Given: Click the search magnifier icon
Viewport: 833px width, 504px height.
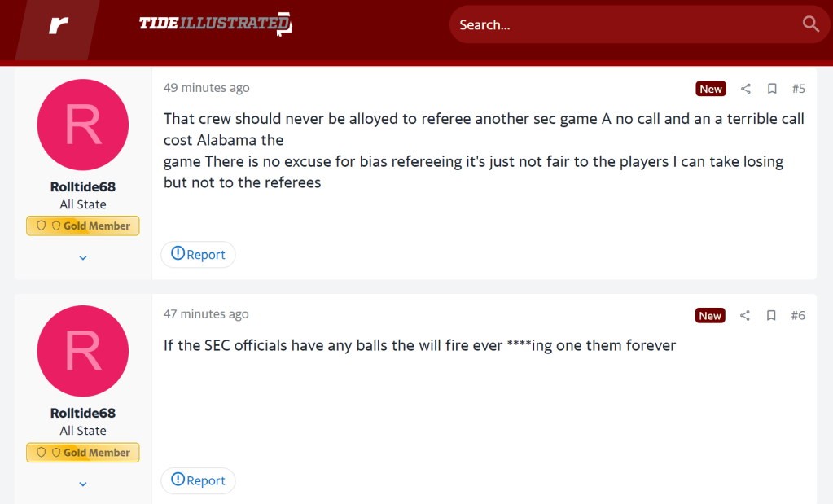Looking at the screenshot, I should pyautogui.click(x=810, y=24).
